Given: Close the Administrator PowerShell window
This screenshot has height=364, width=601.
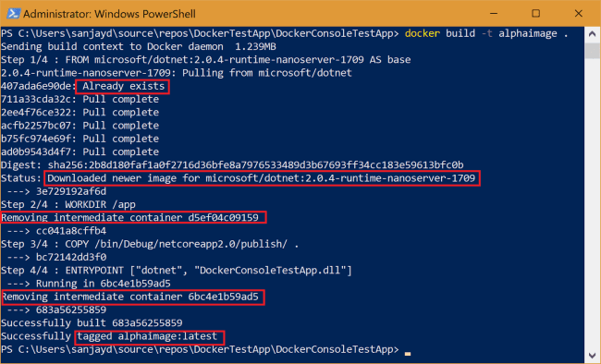Looking at the screenshot, I should pos(579,14).
